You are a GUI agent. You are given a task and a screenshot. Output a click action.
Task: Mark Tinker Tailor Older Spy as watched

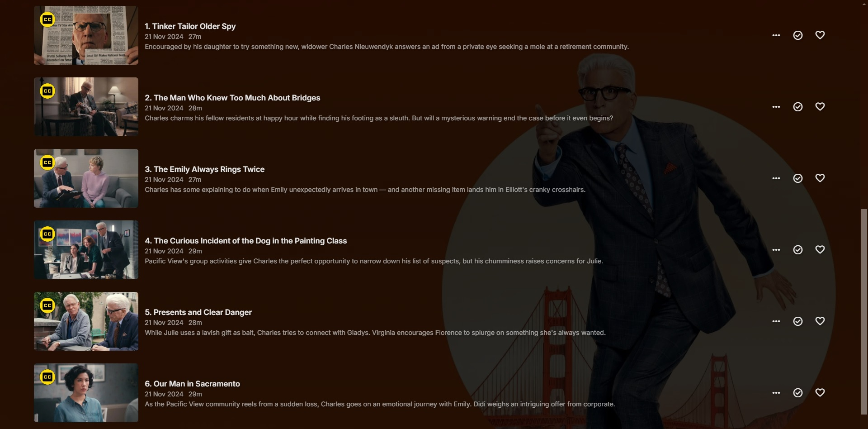click(x=798, y=35)
